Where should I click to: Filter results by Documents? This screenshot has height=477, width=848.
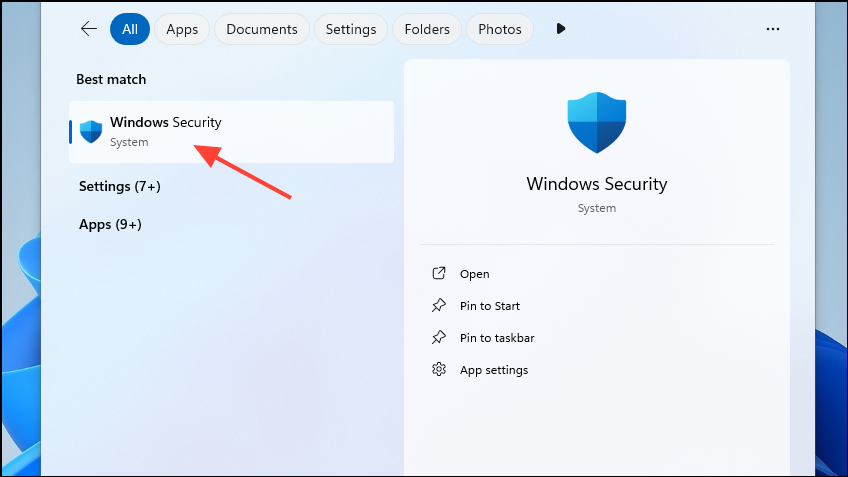[x=262, y=29]
